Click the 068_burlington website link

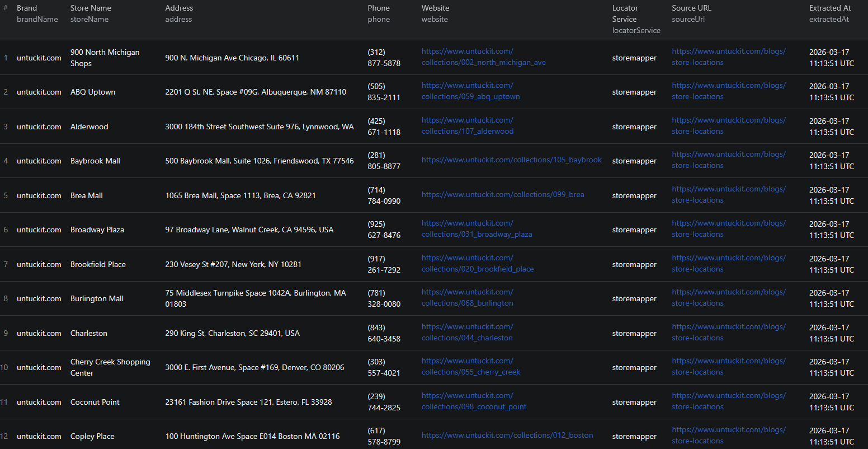pos(467,298)
